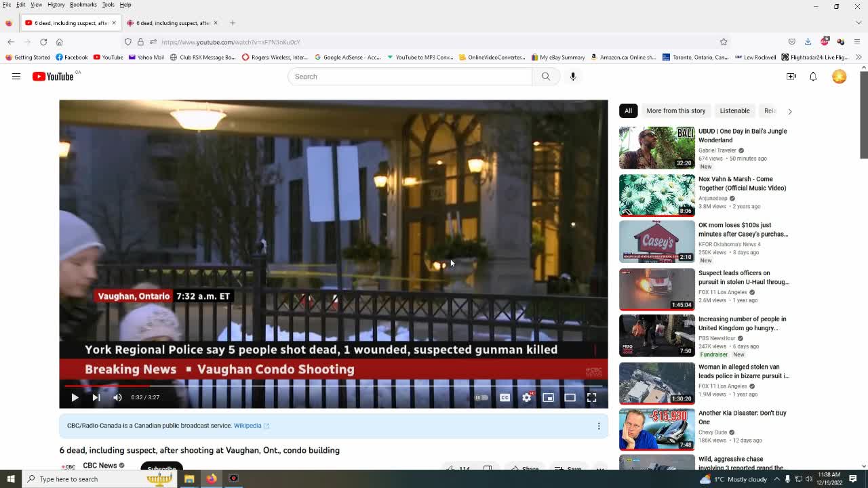The height and width of the screenshot is (488, 868).
Task: Open the Firefox Help menu
Action: coord(125,5)
